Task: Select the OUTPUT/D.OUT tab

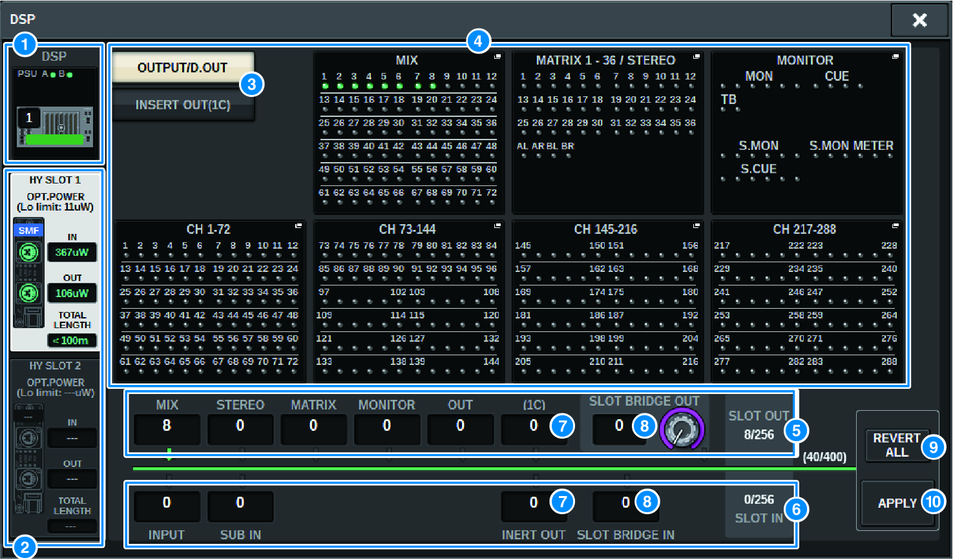Action: 183,68
